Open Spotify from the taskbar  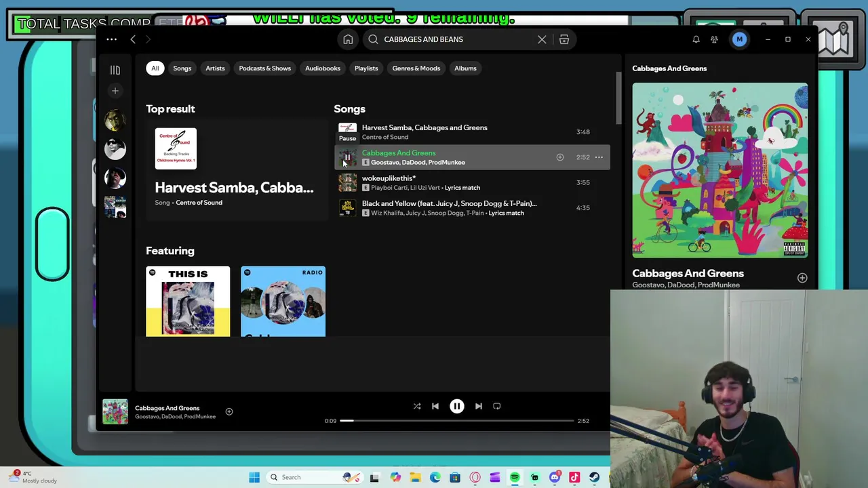tap(515, 477)
